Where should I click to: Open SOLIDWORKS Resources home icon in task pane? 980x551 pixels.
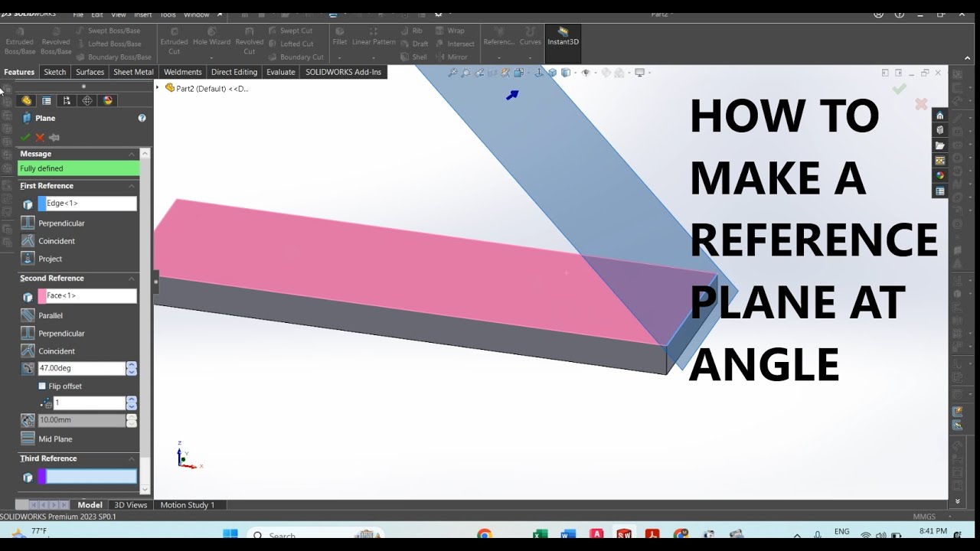tap(940, 116)
